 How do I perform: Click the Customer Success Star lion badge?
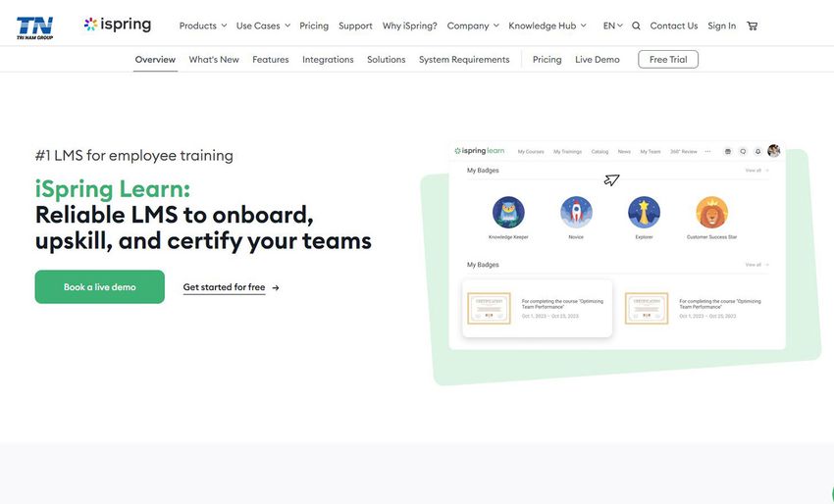click(x=711, y=212)
